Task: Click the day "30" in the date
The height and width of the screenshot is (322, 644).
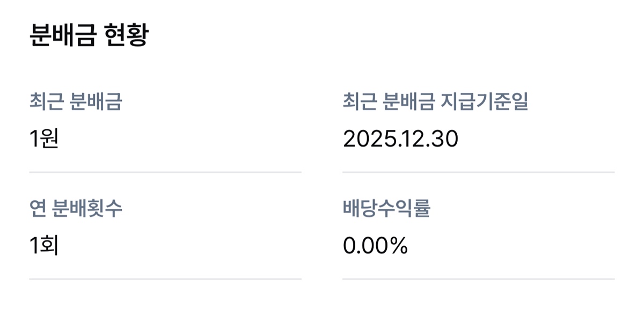Action: pyautogui.click(x=445, y=139)
